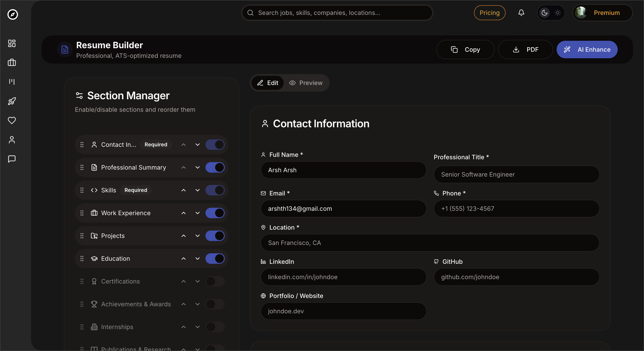This screenshot has width=644, height=351.
Task: Click the AI Enhance button
Action: [x=587, y=50]
